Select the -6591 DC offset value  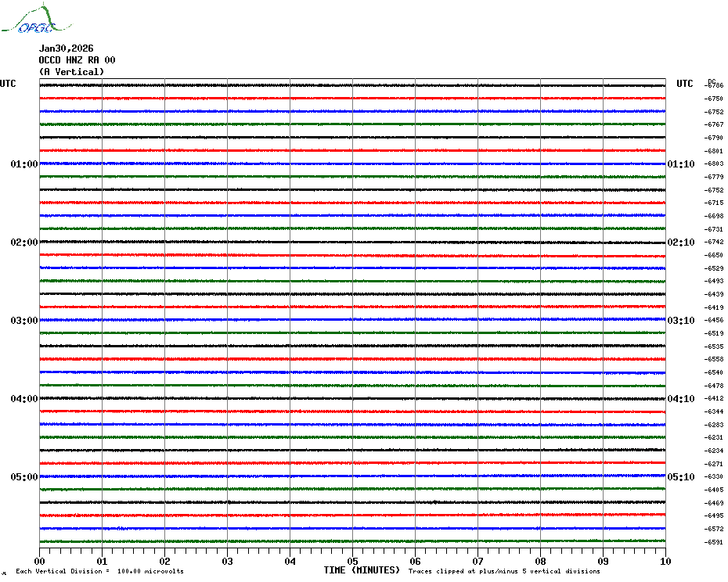pyautogui.click(x=714, y=542)
